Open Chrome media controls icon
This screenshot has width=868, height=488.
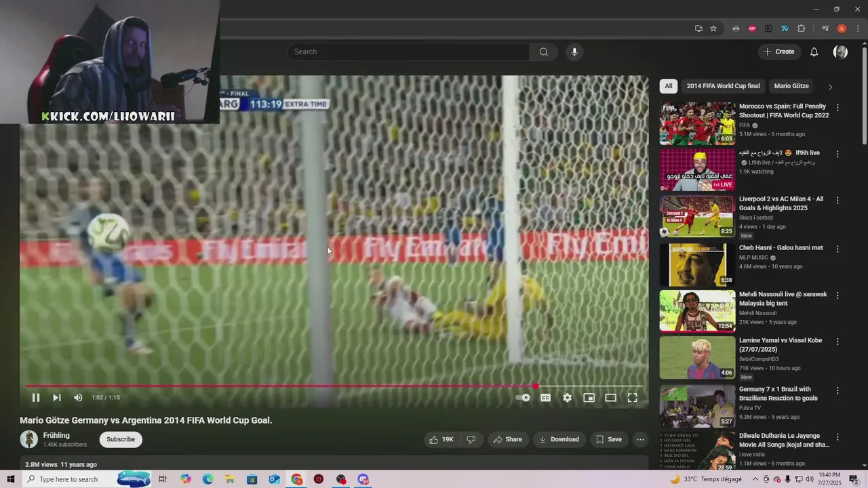[x=825, y=28]
